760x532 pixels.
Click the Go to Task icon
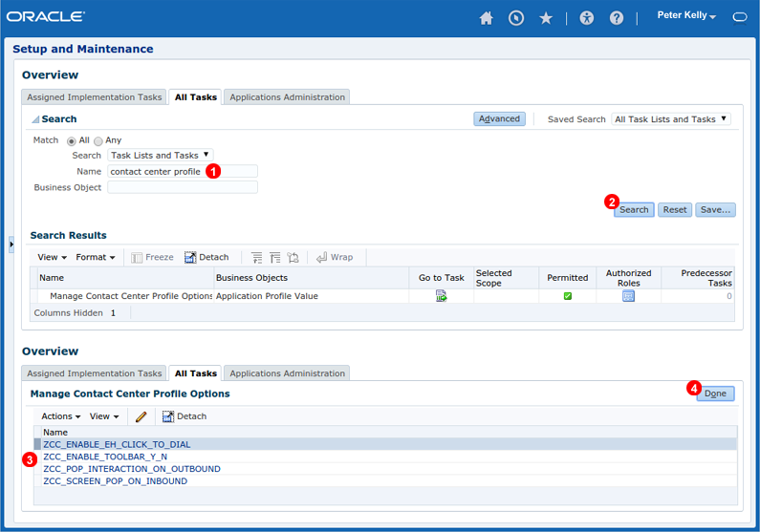coord(441,296)
